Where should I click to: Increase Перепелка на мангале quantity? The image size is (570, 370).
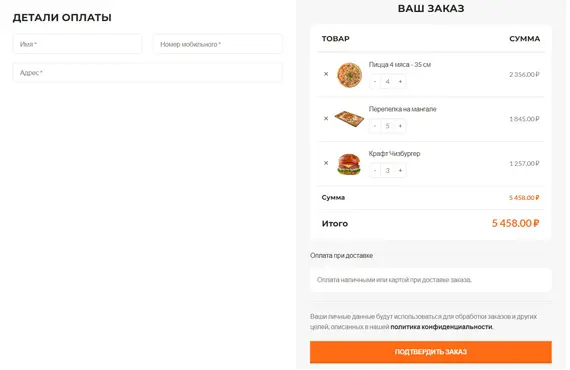click(400, 126)
